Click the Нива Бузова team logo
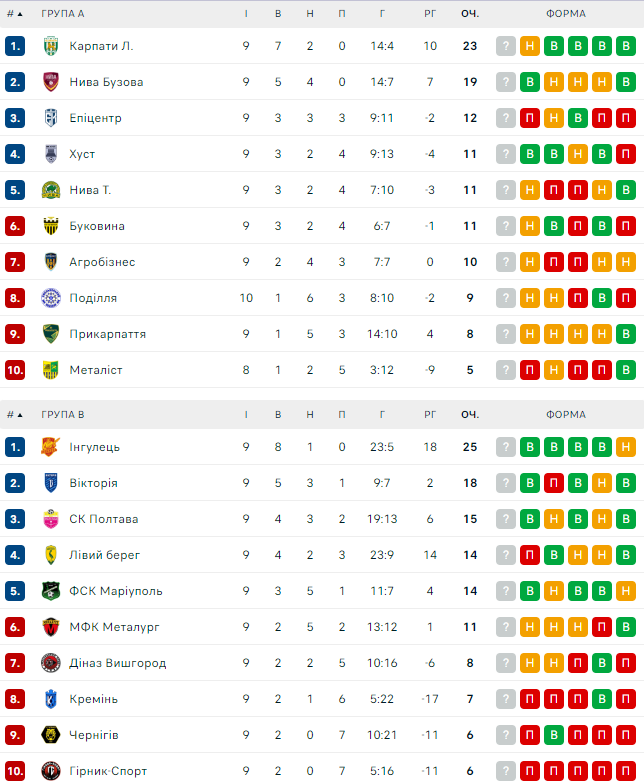The image size is (644, 783). 51,82
